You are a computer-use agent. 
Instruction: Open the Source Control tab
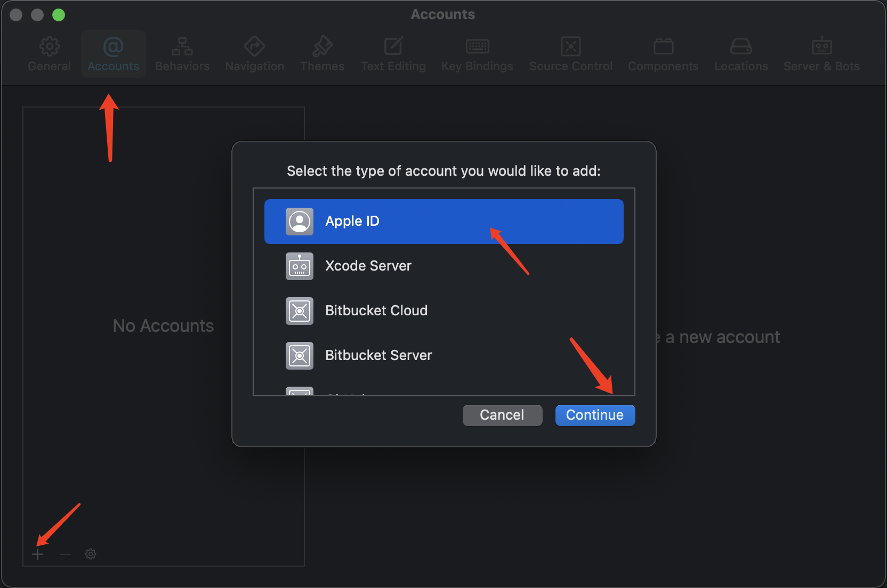571,54
